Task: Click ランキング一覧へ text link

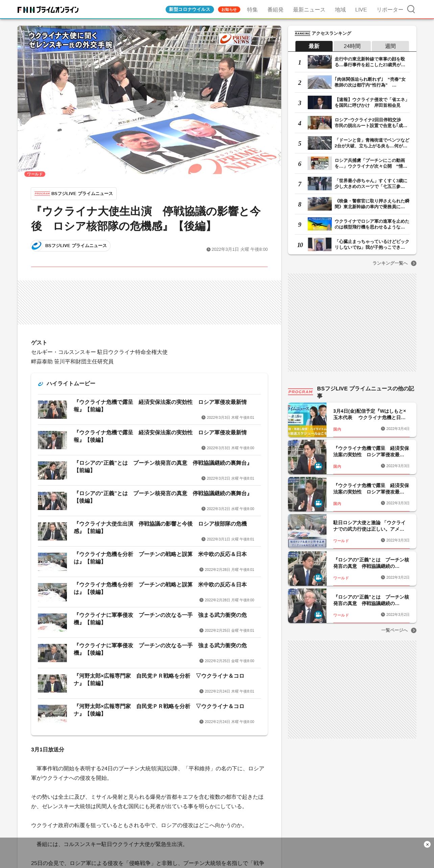Action: coord(390,263)
